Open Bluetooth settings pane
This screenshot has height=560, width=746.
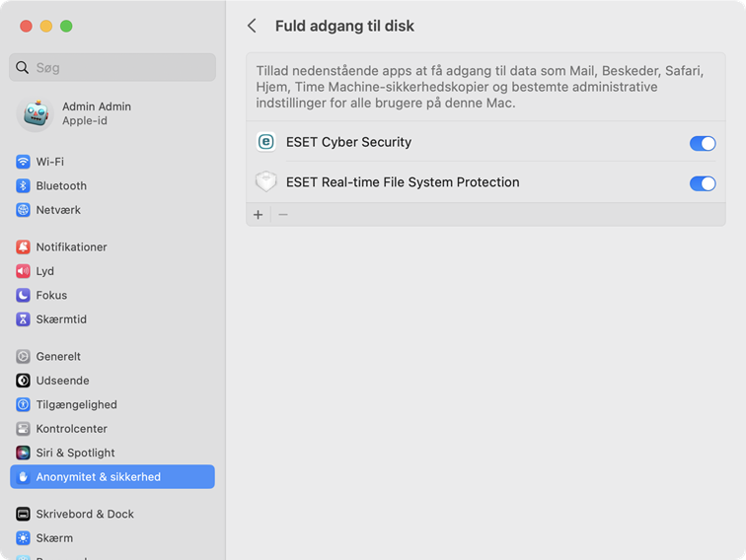112,186
